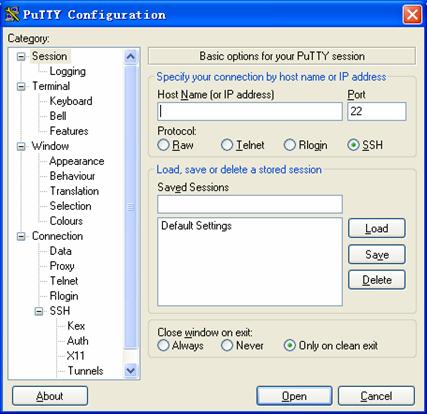
Task: Click the Open button to connect
Action: click(294, 396)
